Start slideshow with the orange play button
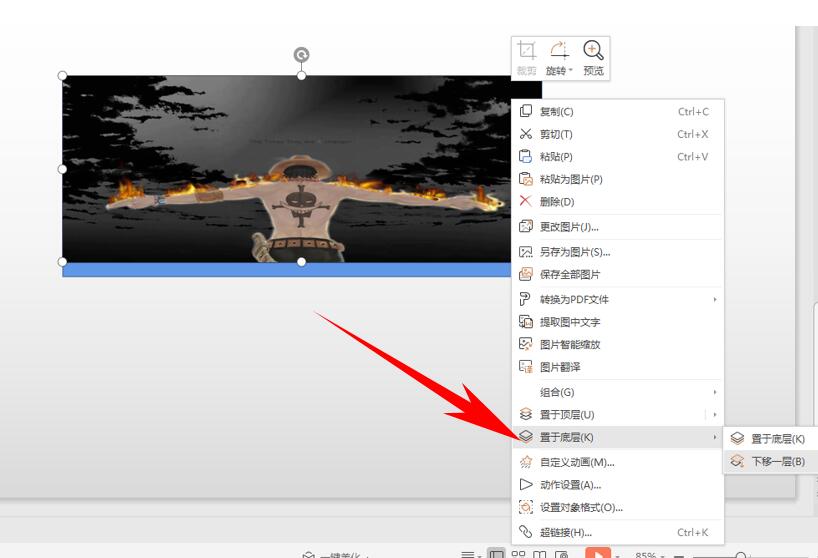The height and width of the screenshot is (558, 818). pyautogui.click(x=597, y=554)
